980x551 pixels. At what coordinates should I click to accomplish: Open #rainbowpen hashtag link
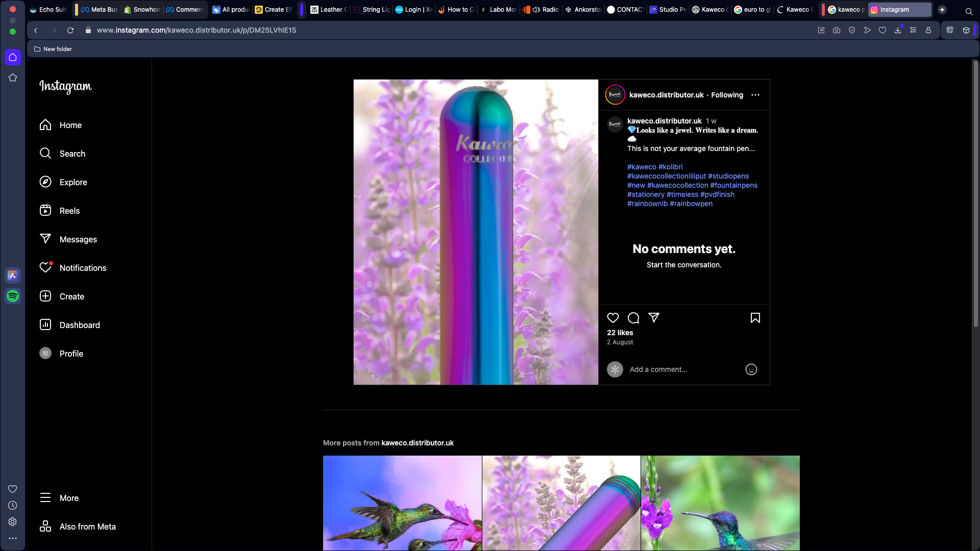pyautogui.click(x=691, y=204)
